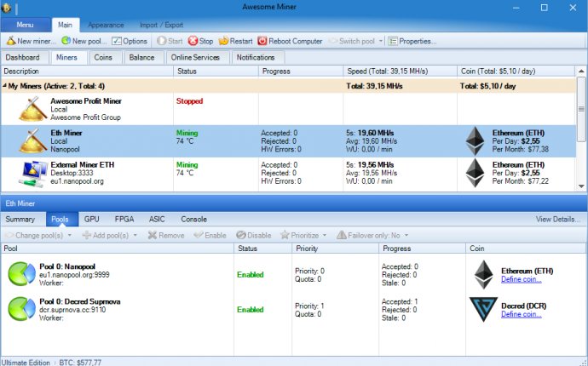The height and width of the screenshot is (366, 588).
Task: Open the GPU detail tab
Action: 92,219
